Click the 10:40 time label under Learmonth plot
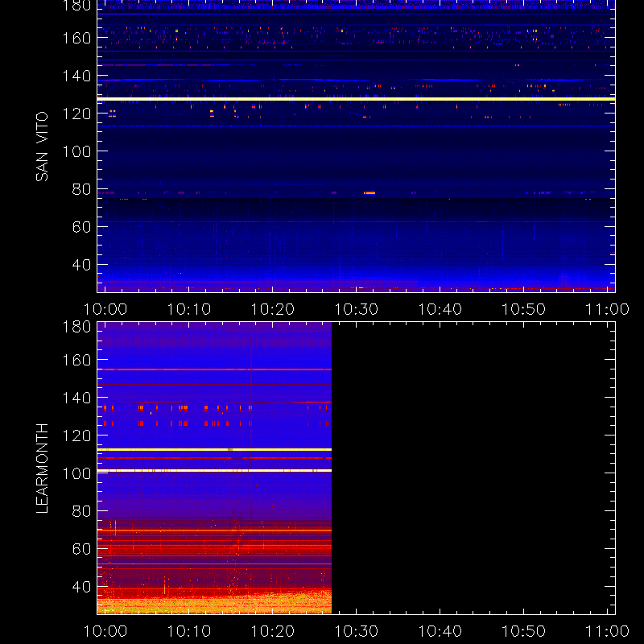This screenshot has height=644, width=644. click(x=440, y=631)
